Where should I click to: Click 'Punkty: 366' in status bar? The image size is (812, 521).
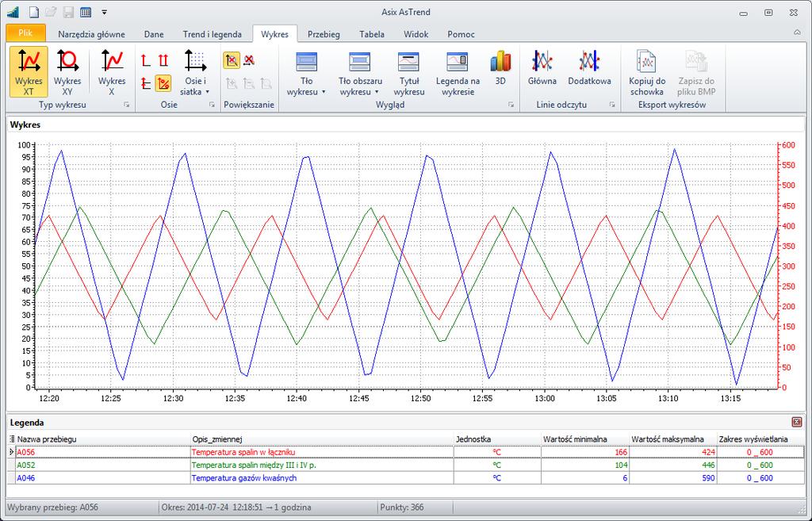(x=402, y=507)
